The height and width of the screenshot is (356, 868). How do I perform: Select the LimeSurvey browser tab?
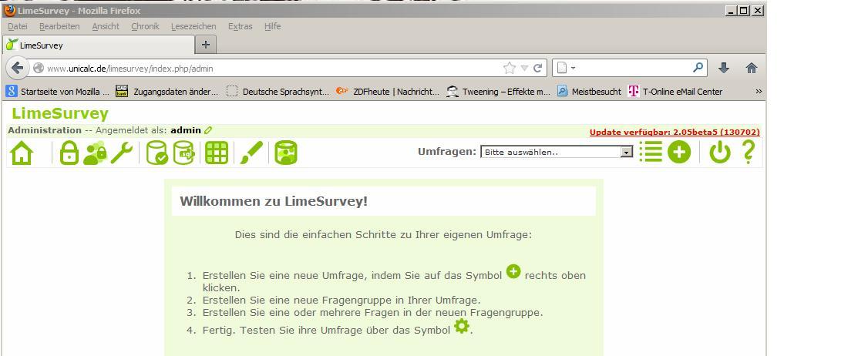99,45
